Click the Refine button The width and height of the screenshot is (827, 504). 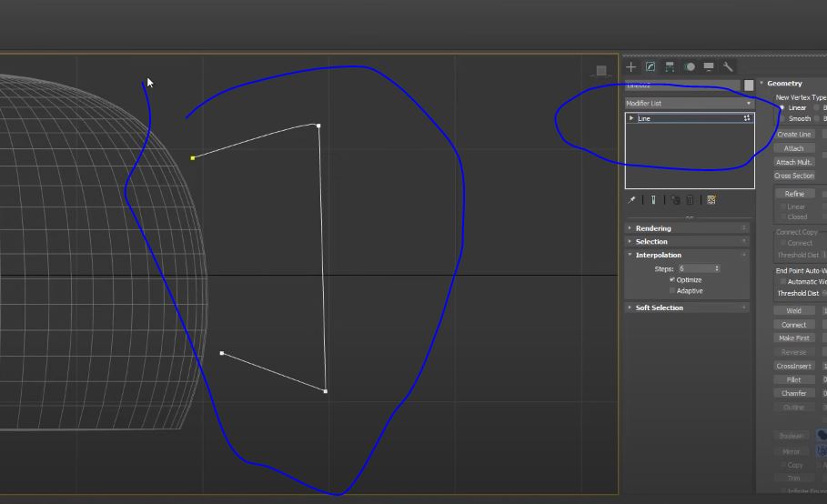coord(794,194)
